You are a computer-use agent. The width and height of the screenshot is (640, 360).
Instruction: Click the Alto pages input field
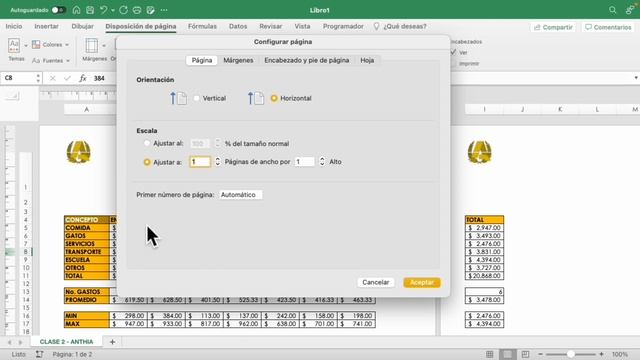(304, 162)
